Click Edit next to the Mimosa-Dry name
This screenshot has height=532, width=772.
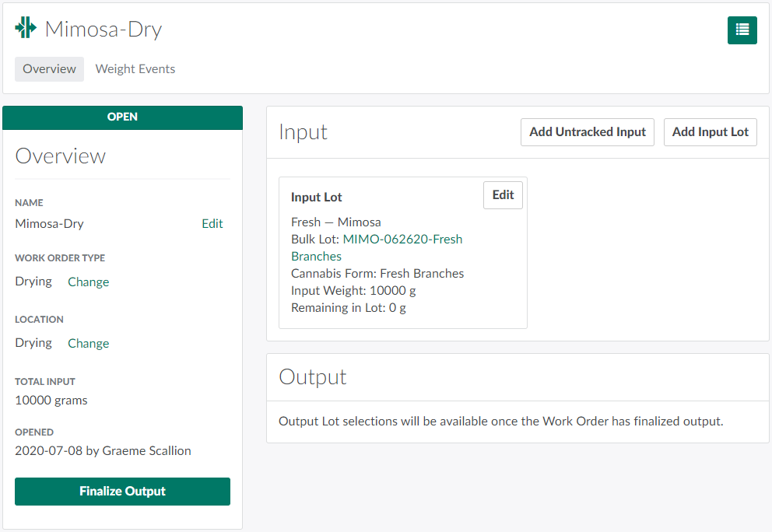pyautogui.click(x=212, y=223)
